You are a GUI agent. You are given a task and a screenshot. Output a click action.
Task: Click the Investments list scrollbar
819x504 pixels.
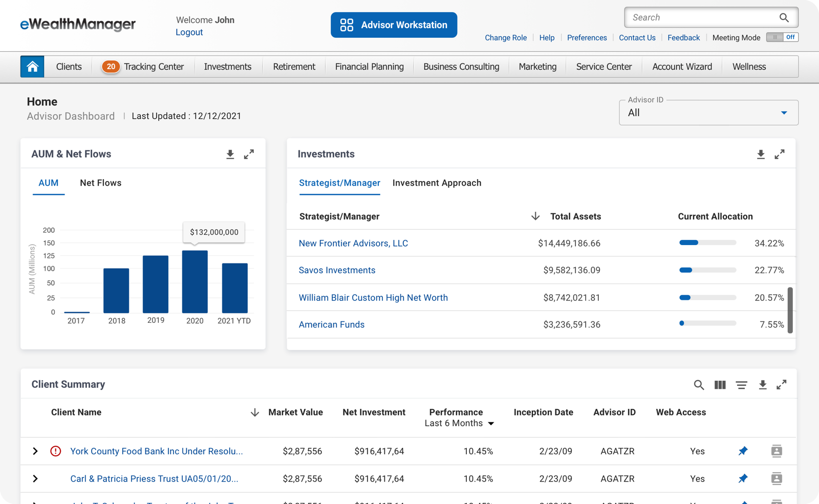(790, 310)
